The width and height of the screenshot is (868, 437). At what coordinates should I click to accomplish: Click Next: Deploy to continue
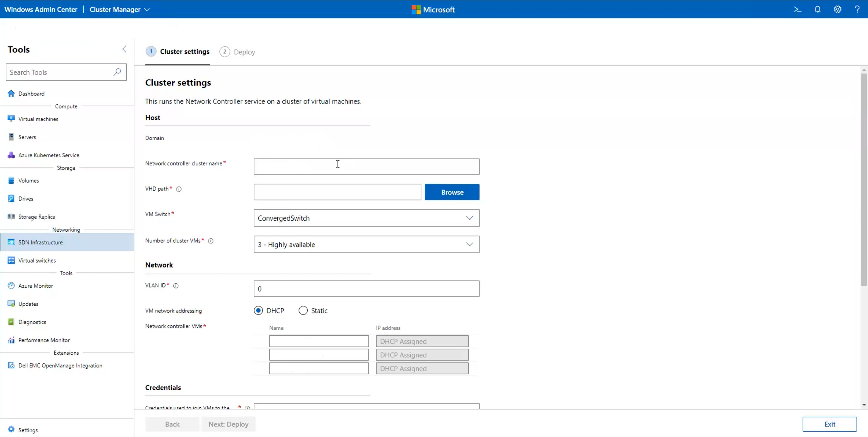pos(228,424)
